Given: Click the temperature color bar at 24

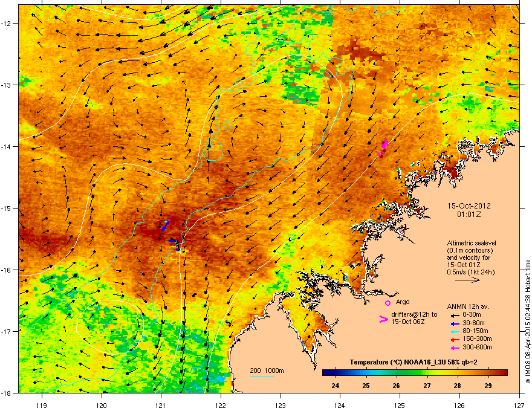Looking at the screenshot, I should [335, 372].
